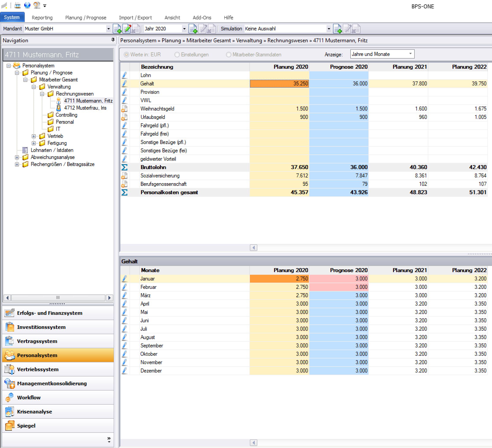The width and height of the screenshot is (492, 448).
Task: Expand the Rechengrößen / Beitragssätze node
Action: [17, 165]
